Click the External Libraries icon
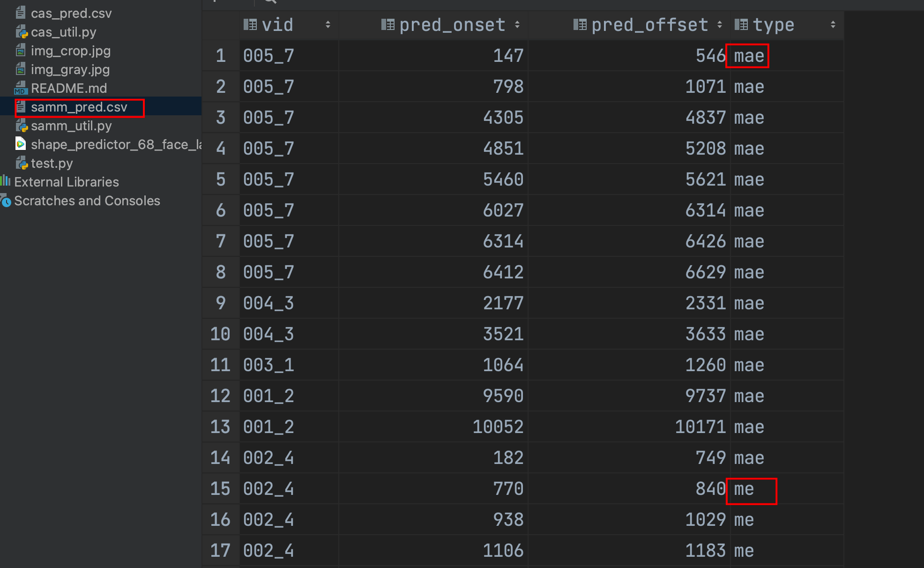 (x=6, y=182)
